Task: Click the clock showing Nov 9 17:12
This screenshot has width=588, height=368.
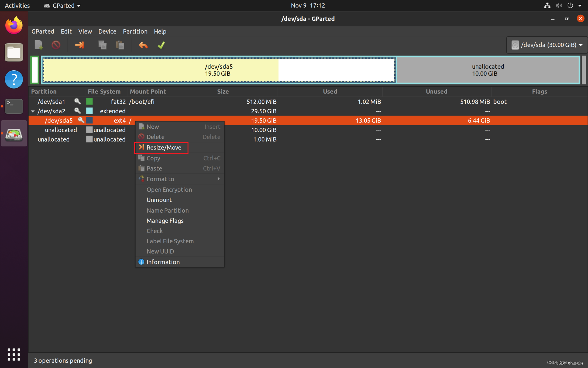Action: tap(308, 5)
